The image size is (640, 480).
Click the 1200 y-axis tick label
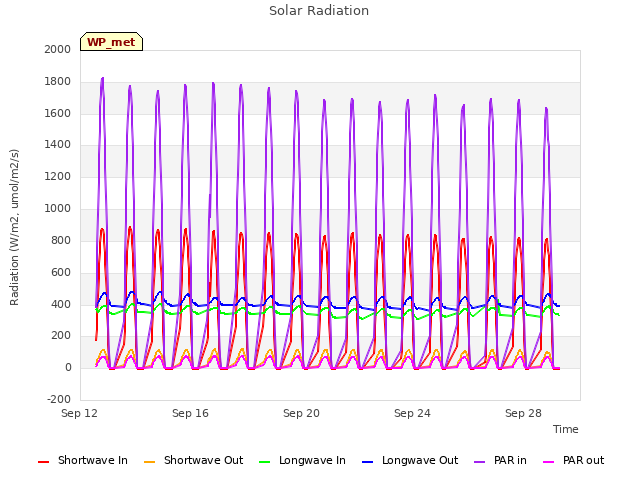click(58, 176)
